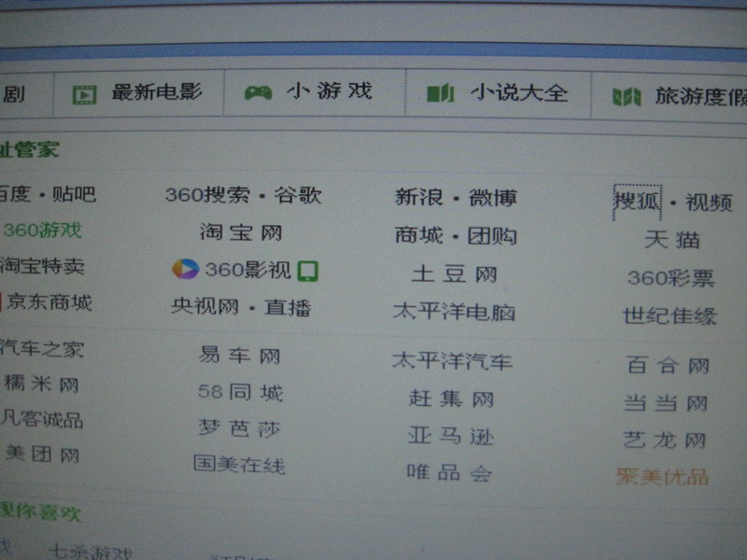Click the colorful 360影视 play logo
Image resolution: width=747 pixels, height=560 pixels.
point(185,269)
